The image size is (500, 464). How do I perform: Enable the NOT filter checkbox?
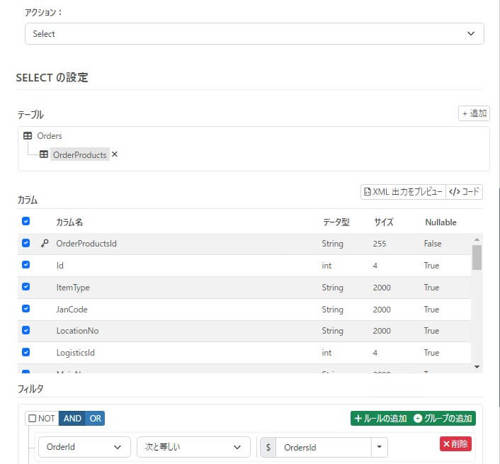32,418
